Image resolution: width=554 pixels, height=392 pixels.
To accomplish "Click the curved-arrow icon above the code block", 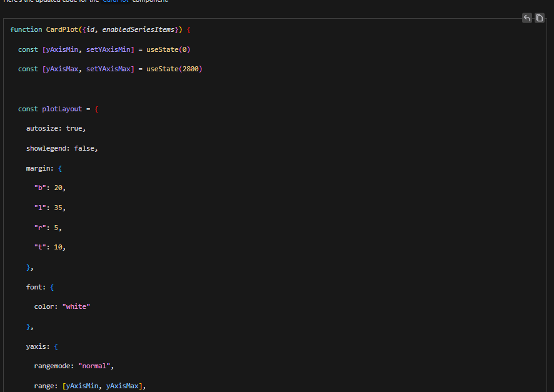I will pyautogui.click(x=526, y=18).
